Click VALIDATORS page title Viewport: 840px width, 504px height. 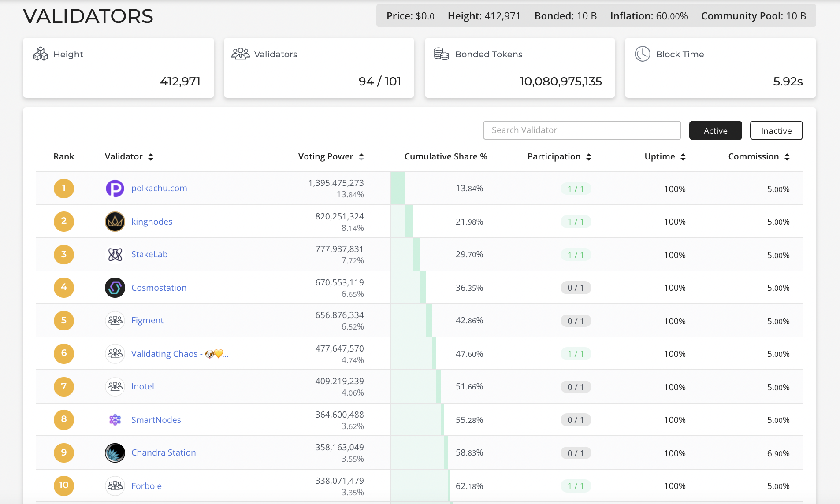pos(88,16)
